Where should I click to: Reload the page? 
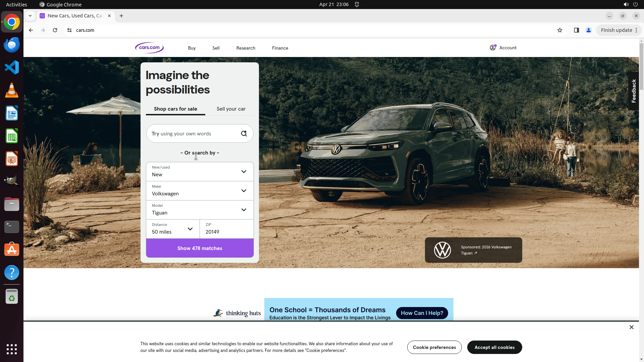(x=55, y=30)
